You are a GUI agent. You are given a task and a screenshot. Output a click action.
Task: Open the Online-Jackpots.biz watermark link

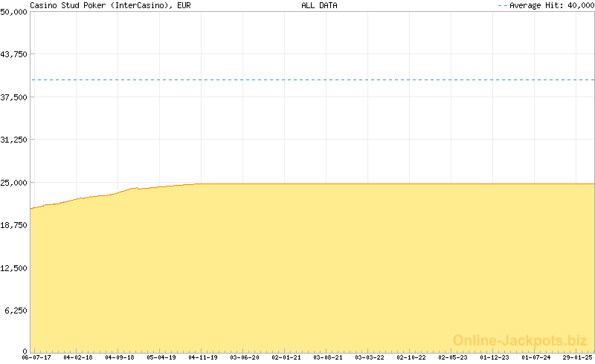[x=520, y=340]
